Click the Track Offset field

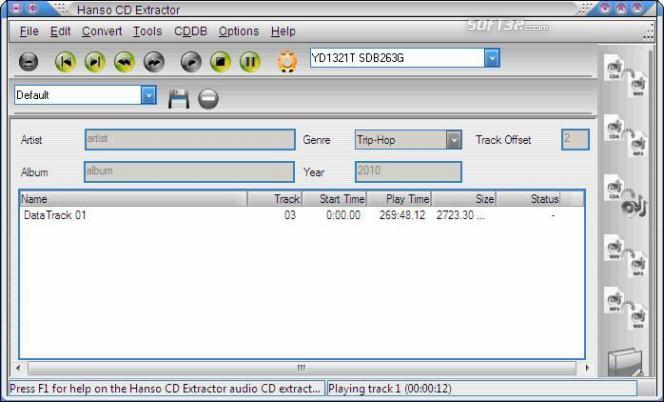[575, 140]
